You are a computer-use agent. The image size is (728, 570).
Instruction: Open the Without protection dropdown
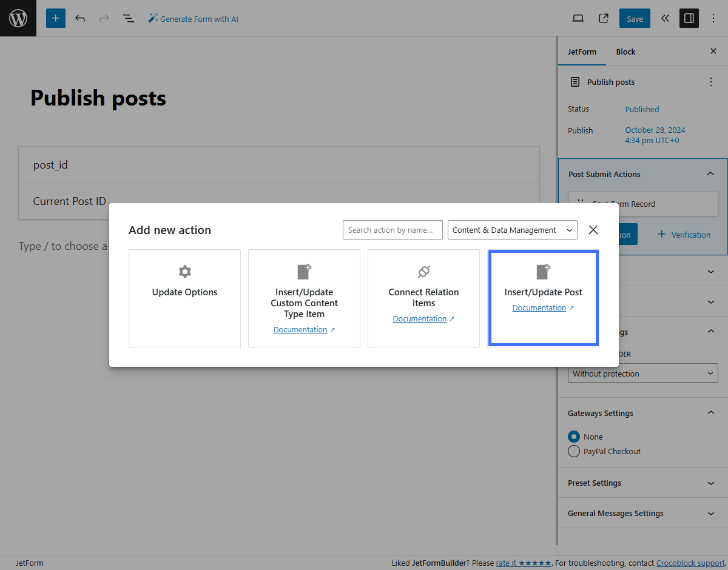click(642, 373)
